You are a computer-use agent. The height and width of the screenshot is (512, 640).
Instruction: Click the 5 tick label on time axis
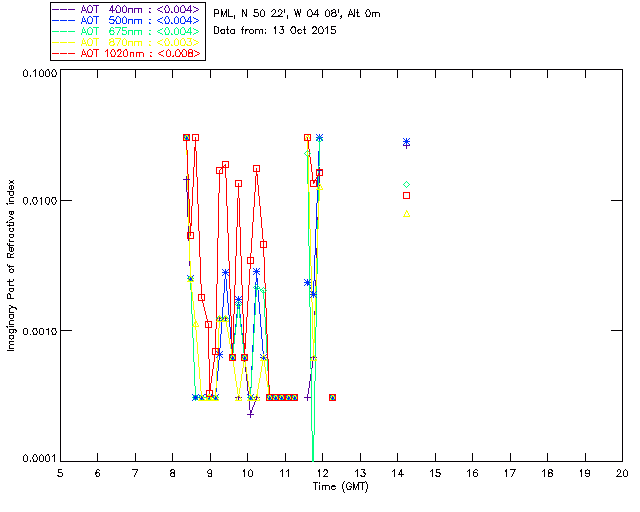coord(60,472)
